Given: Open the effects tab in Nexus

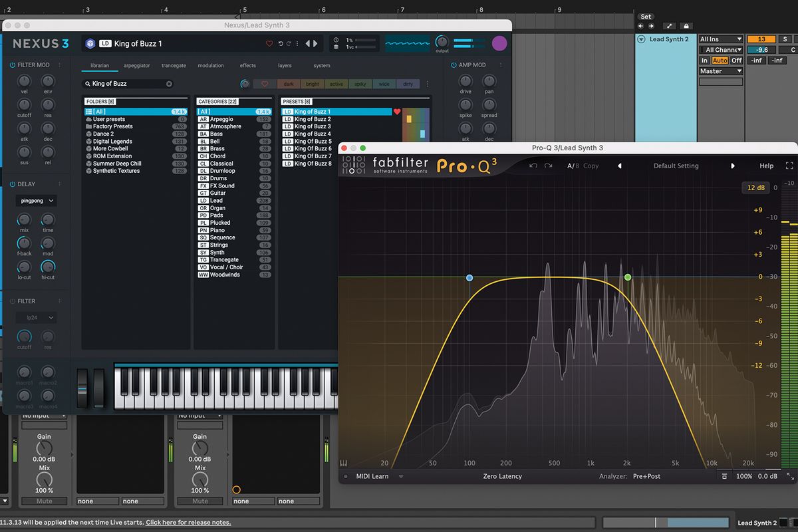Looking at the screenshot, I should click(248, 65).
